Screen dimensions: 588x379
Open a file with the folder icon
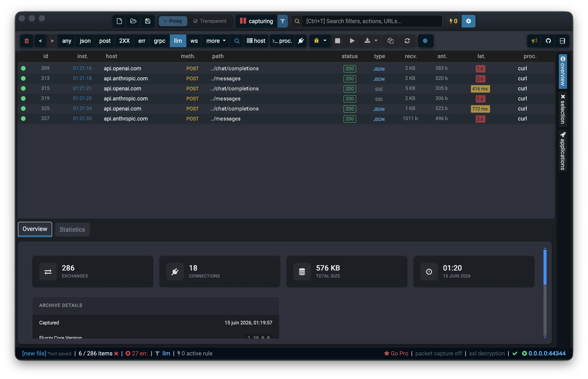pos(133,21)
